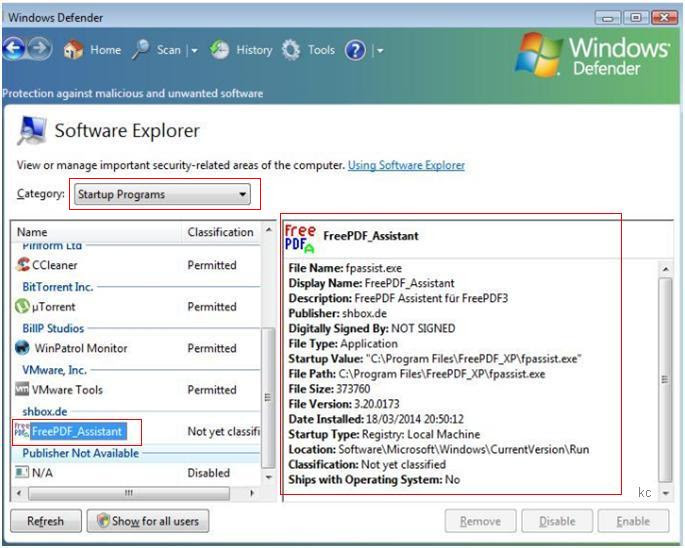The height and width of the screenshot is (548, 685).
Task: Click the File Size 373760 line
Action: pos(329,388)
